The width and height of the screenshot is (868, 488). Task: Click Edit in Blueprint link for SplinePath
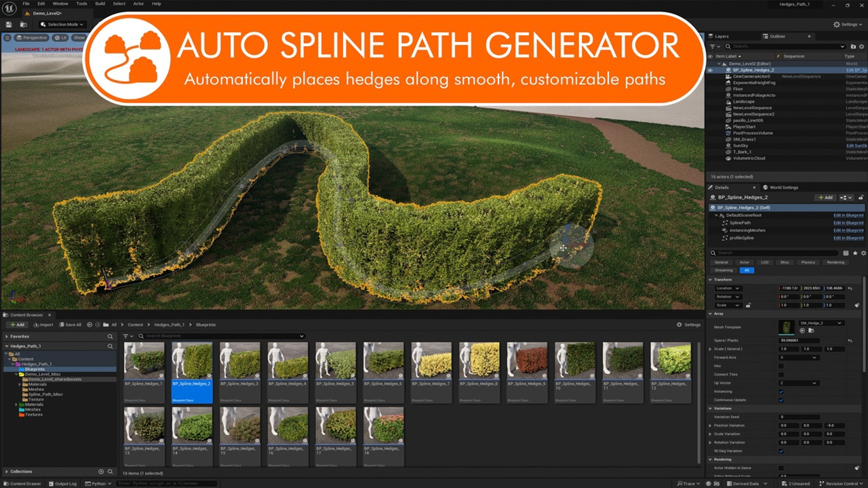pos(848,223)
